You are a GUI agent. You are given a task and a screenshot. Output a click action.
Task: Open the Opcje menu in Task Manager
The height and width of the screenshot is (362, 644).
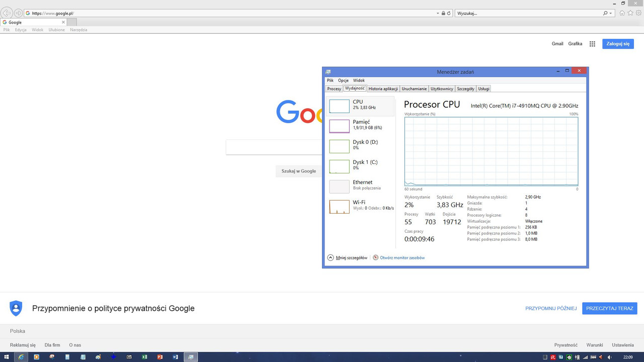[x=343, y=80]
